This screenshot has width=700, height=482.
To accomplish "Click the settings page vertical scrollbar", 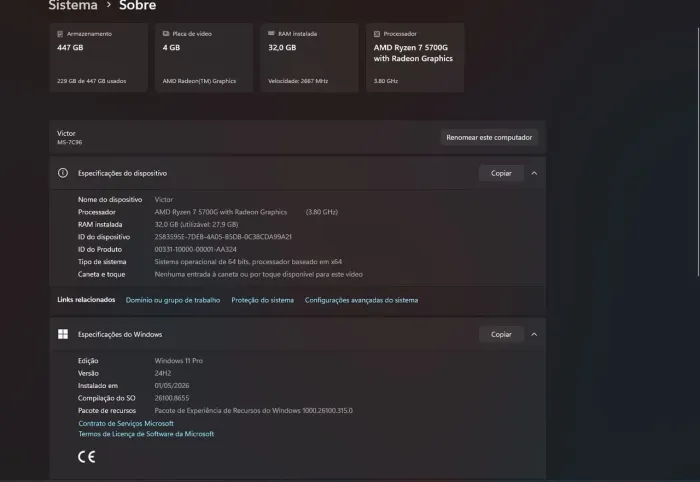I will click(x=698, y=152).
